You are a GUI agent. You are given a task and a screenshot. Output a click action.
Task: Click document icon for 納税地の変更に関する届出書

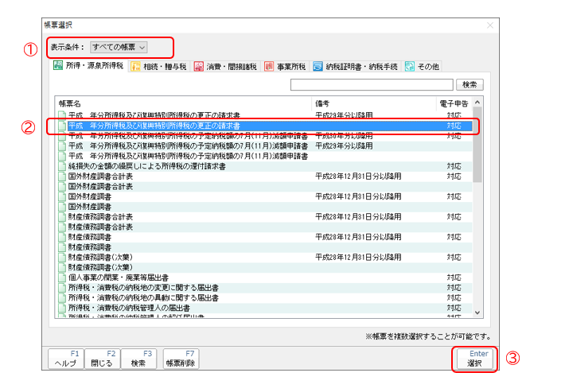pos(62,288)
